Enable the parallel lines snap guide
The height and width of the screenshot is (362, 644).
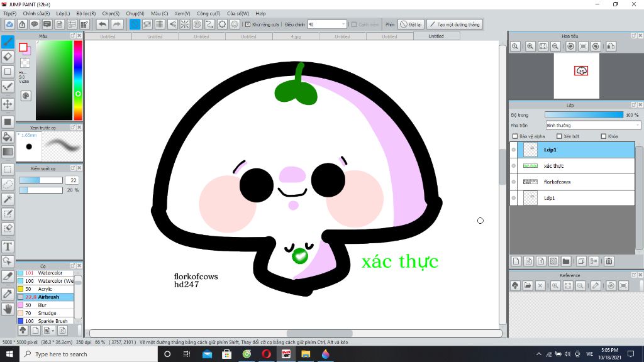147,25
